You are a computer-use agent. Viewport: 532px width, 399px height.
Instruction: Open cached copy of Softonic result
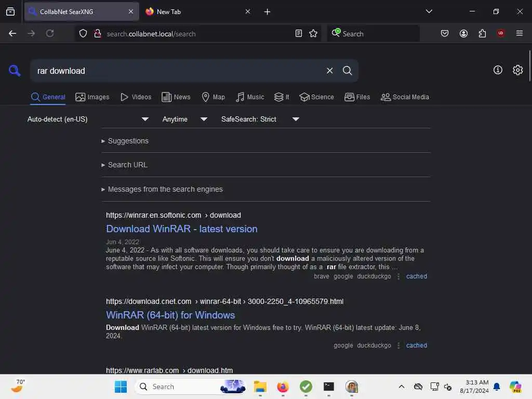pos(416,276)
